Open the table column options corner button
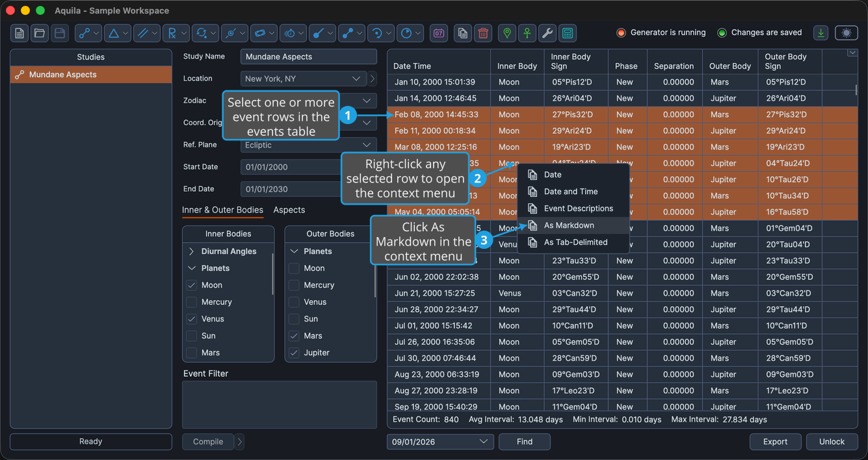868x460 pixels. pyautogui.click(x=852, y=53)
